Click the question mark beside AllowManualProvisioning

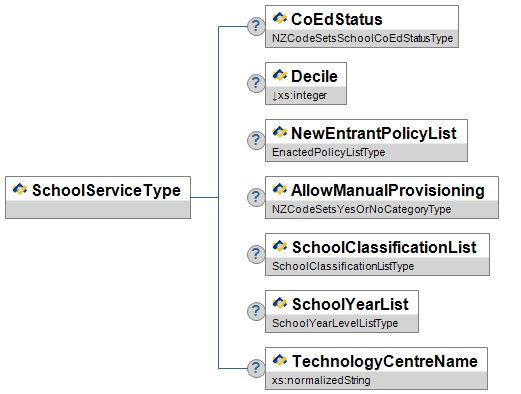coord(256,197)
